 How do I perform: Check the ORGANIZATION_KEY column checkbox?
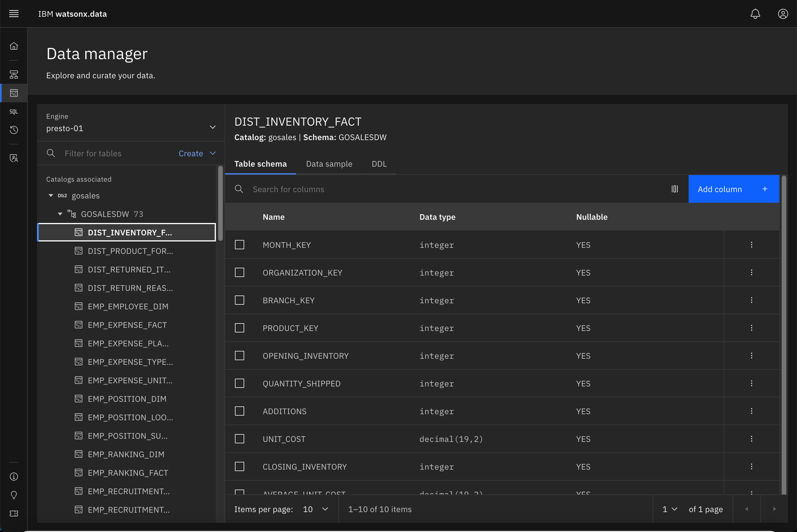[240, 272]
